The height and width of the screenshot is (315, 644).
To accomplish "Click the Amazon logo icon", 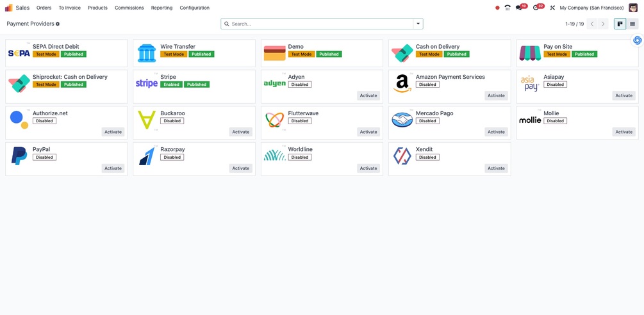I will click(402, 84).
